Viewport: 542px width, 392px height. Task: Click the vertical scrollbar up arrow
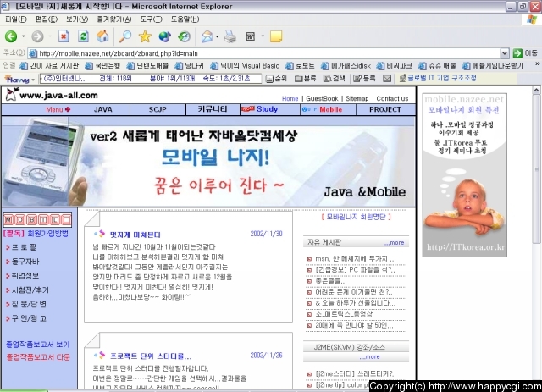click(536, 91)
